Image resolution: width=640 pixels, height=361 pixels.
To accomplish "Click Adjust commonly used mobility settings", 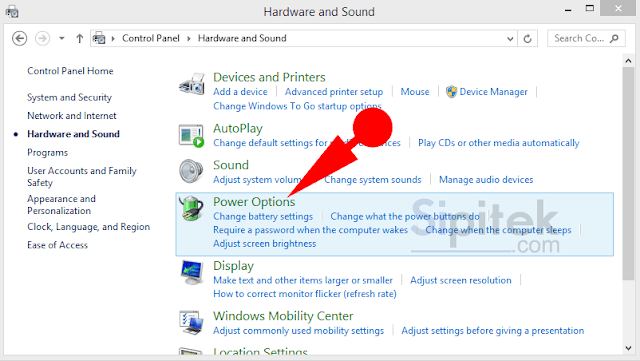I will point(298,331).
